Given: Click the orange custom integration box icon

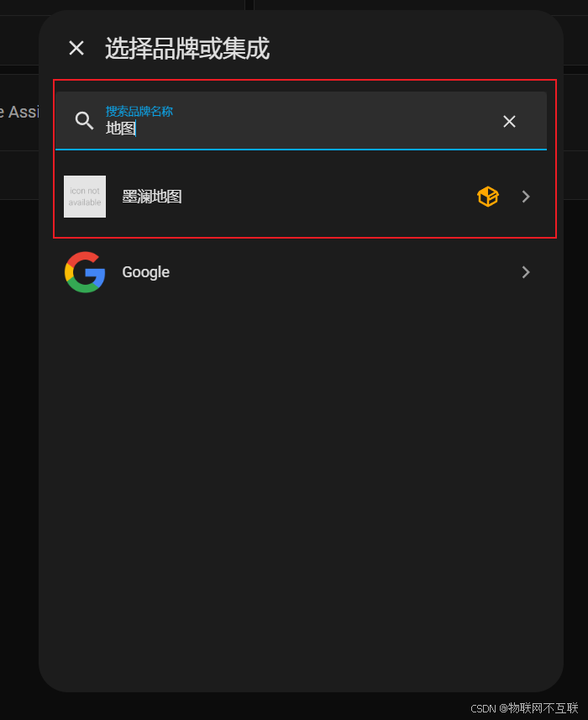Looking at the screenshot, I should coord(487,197).
